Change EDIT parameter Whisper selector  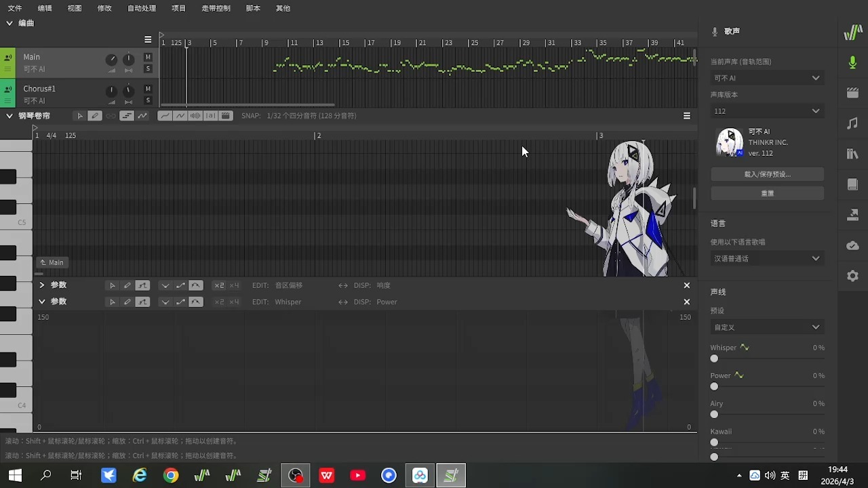pos(288,302)
